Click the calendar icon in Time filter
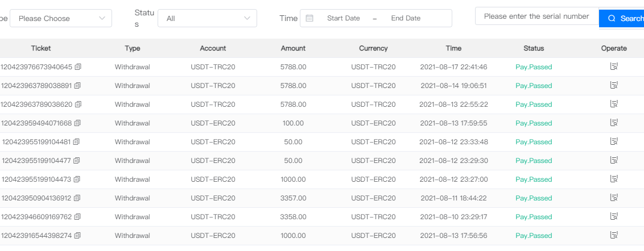The width and height of the screenshot is (644, 251). 309,18
